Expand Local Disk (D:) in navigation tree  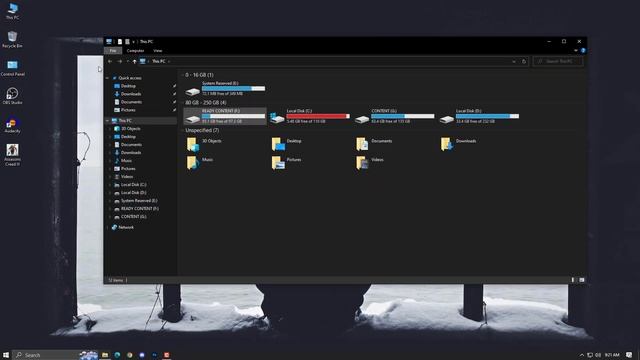pos(111,193)
